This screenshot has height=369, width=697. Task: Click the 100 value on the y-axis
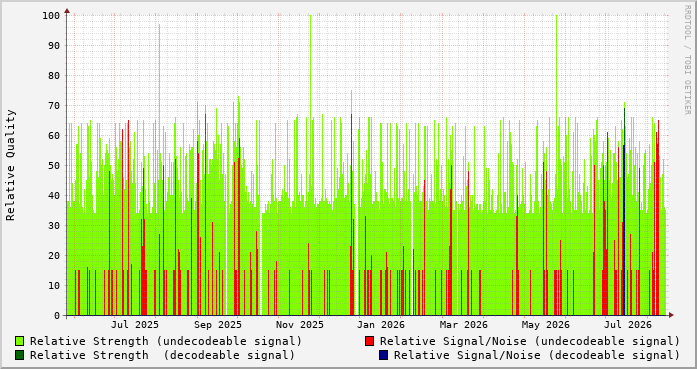click(x=51, y=16)
